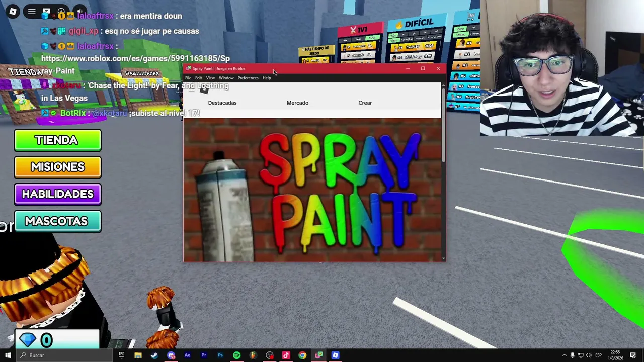
Task: Open the Preferences menu
Action: click(x=248, y=78)
